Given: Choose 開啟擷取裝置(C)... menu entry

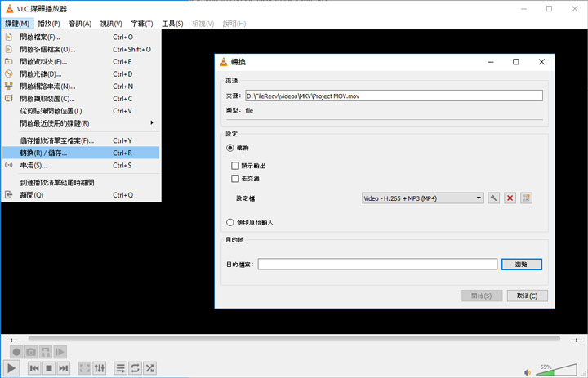Looking at the screenshot, I should 81,99.
